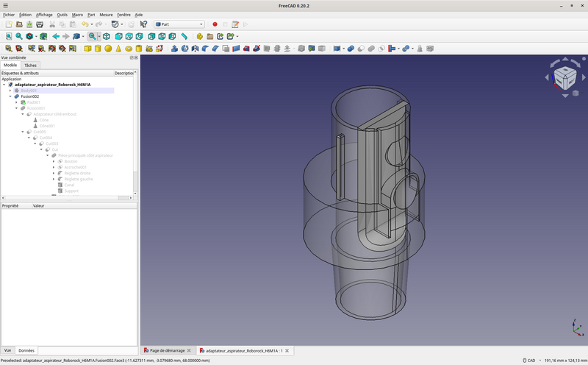Screen dimensions: 588x365
Task: Click the Create Box primitive icon
Action: coord(87,49)
